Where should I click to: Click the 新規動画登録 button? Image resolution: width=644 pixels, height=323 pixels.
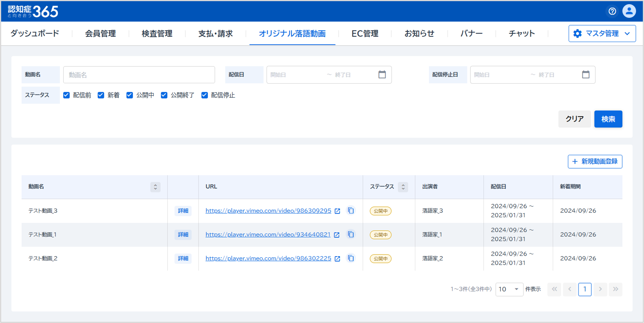coord(595,161)
